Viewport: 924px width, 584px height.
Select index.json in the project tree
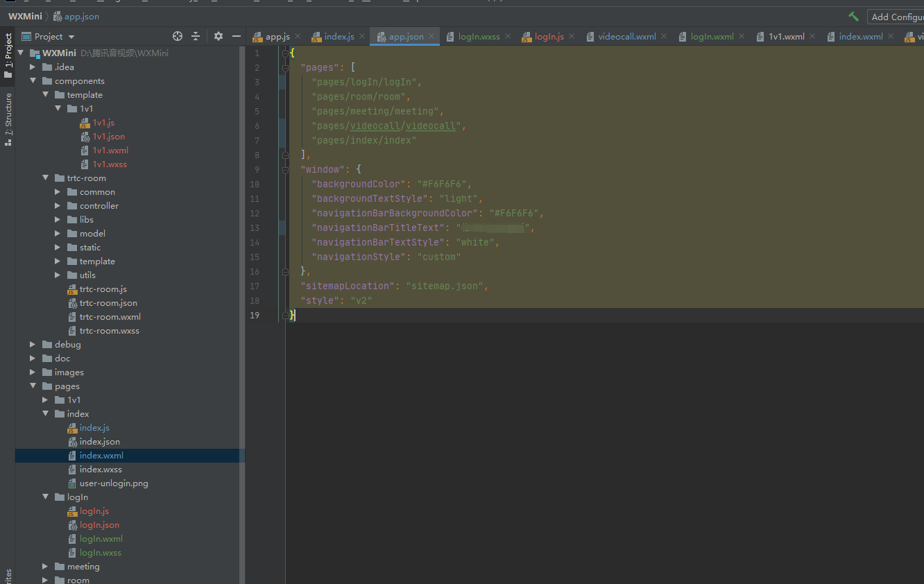[100, 442]
